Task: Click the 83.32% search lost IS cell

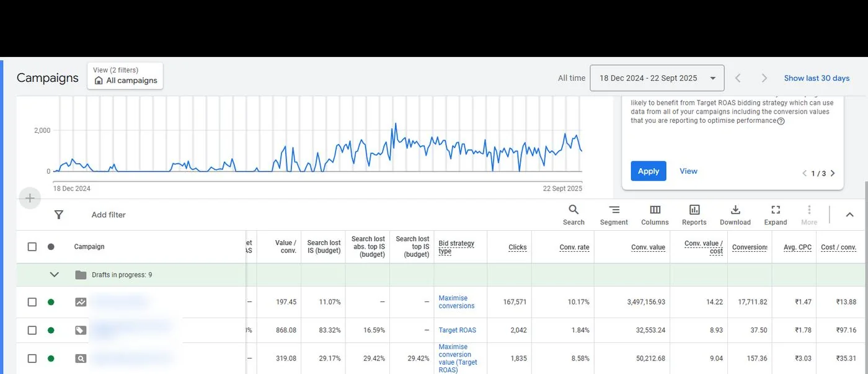Action: coord(330,330)
